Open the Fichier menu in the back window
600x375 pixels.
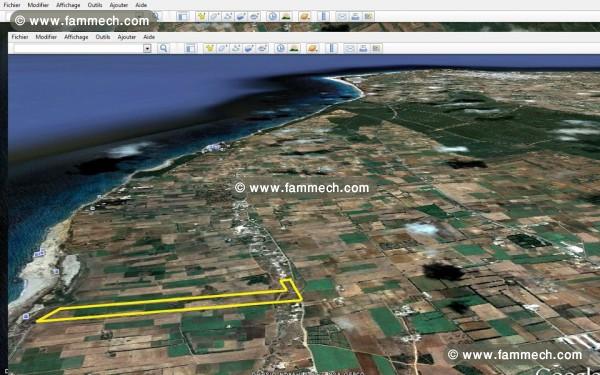12,5
